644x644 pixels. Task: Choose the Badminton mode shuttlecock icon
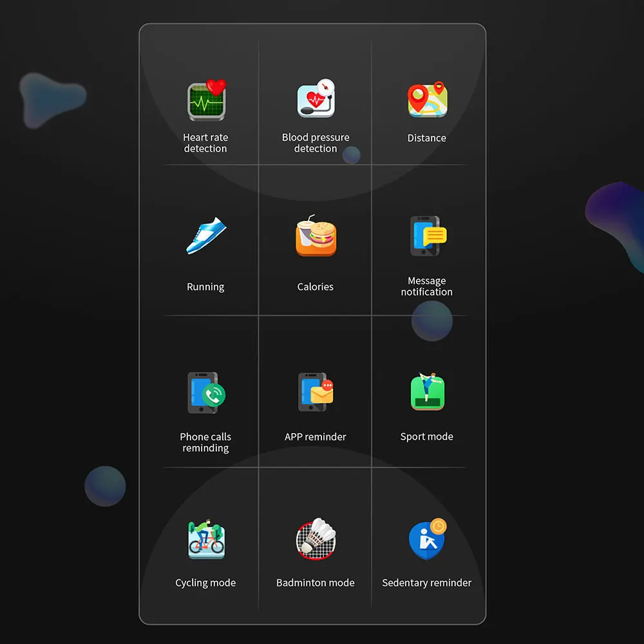[316, 539]
